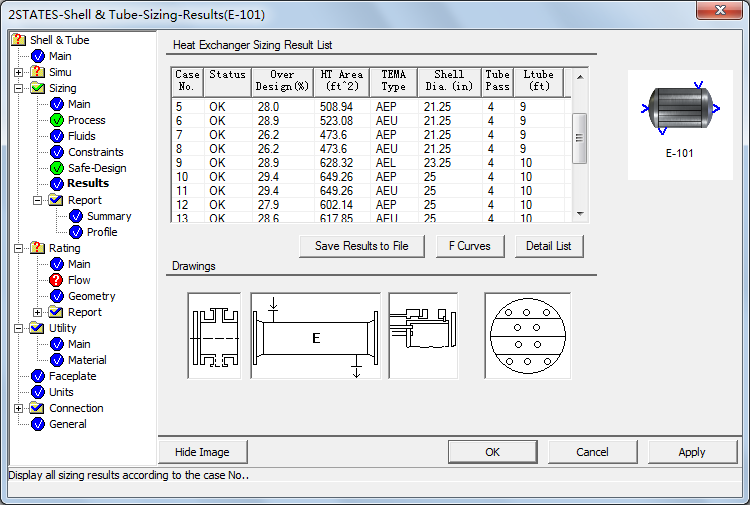
Task: Click the Hide Image button
Action: [x=202, y=452]
